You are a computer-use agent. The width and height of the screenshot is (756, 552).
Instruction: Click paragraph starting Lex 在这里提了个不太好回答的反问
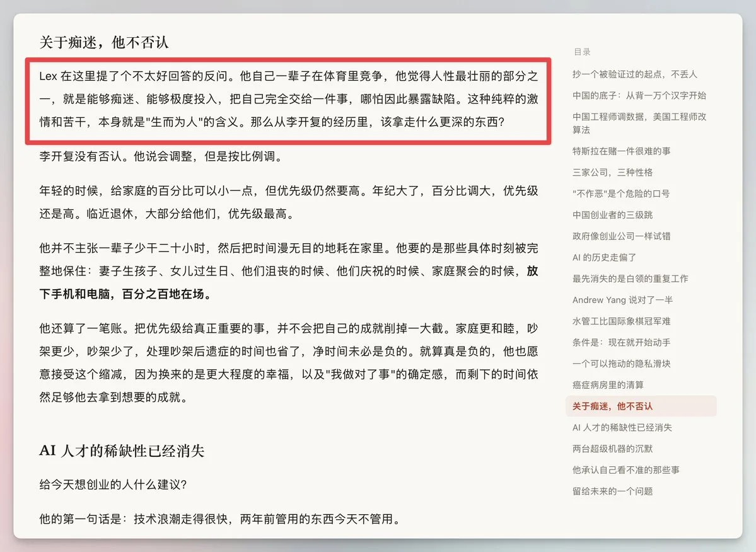[288, 99]
